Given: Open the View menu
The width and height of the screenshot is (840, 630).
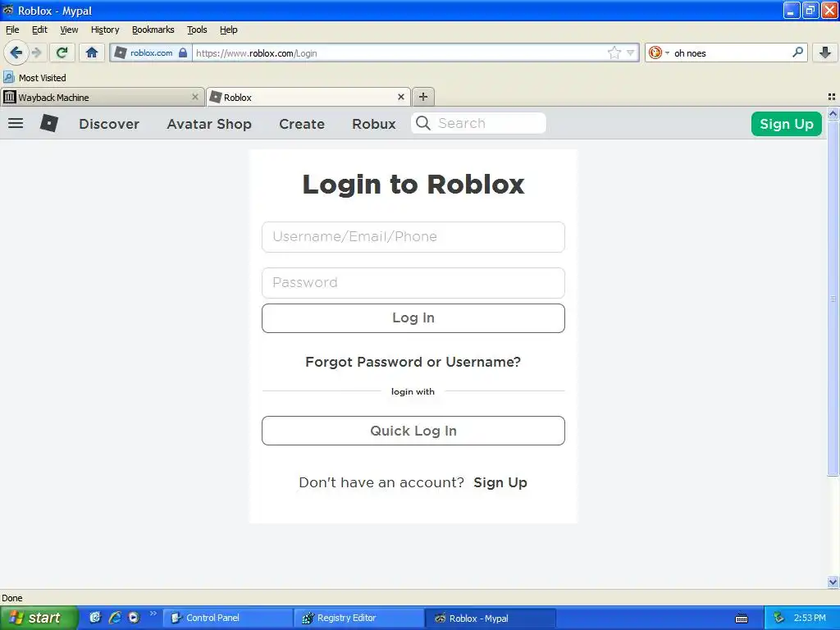Looking at the screenshot, I should pos(69,30).
